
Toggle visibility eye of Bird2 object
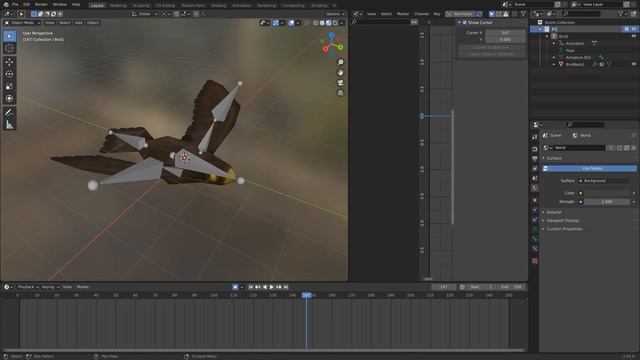(x=634, y=36)
